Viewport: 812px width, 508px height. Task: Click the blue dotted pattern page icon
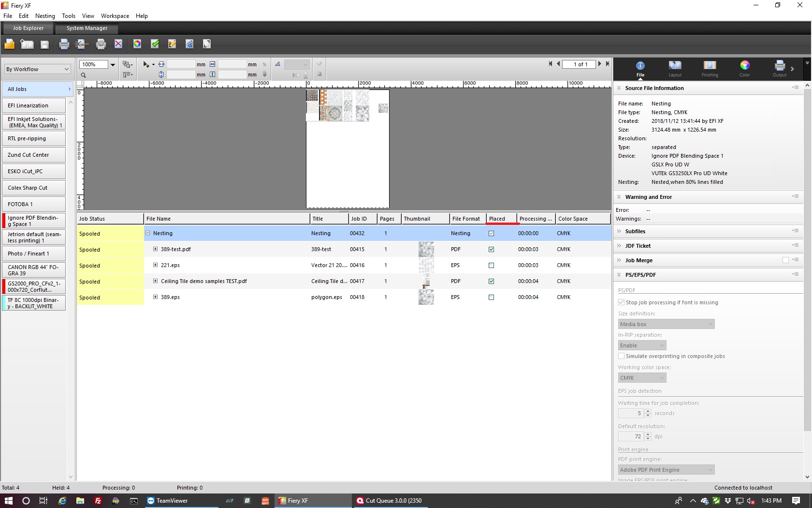pos(189,44)
